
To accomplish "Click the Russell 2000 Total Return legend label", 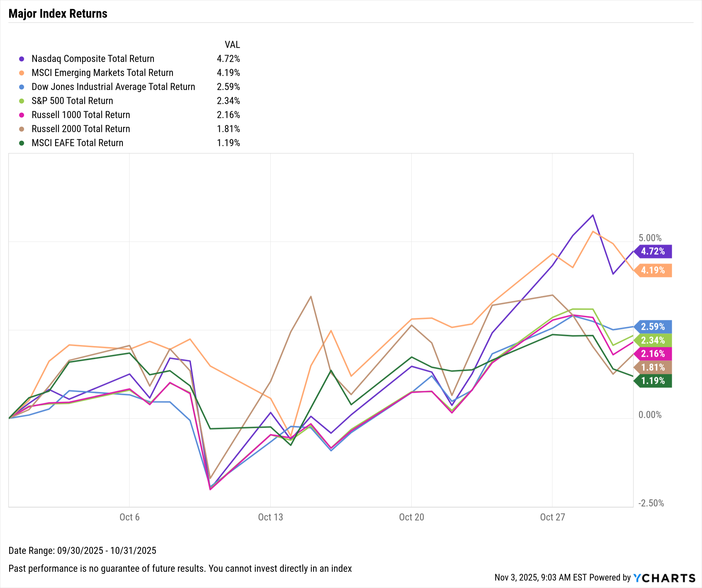I will coord(81,129).
